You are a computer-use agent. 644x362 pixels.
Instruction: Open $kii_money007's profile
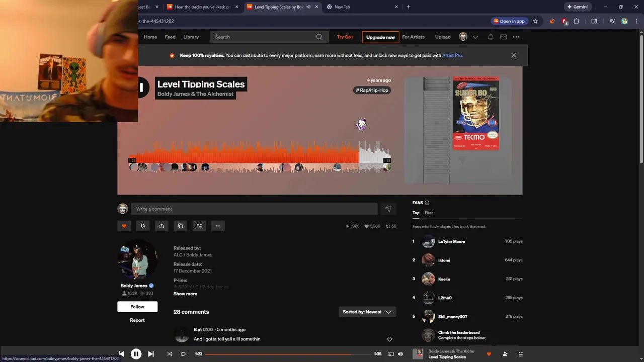coord(453,317)
